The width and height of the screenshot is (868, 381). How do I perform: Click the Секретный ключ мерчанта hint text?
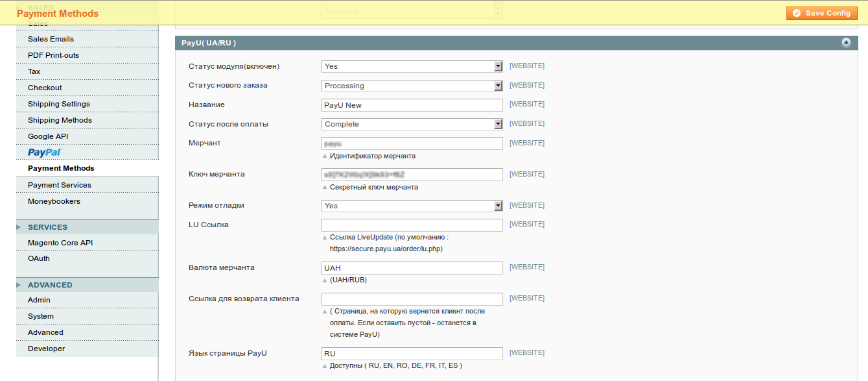pos(374,187)
